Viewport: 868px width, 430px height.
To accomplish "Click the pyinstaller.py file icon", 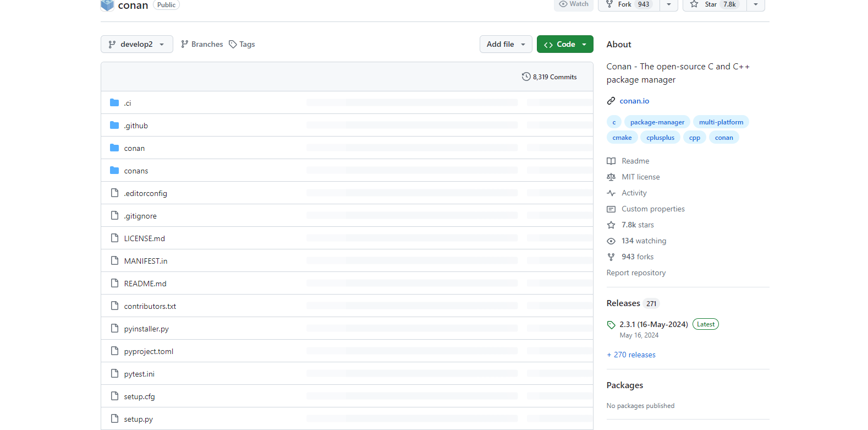I will pyautogui.click(x=114, y=328).
